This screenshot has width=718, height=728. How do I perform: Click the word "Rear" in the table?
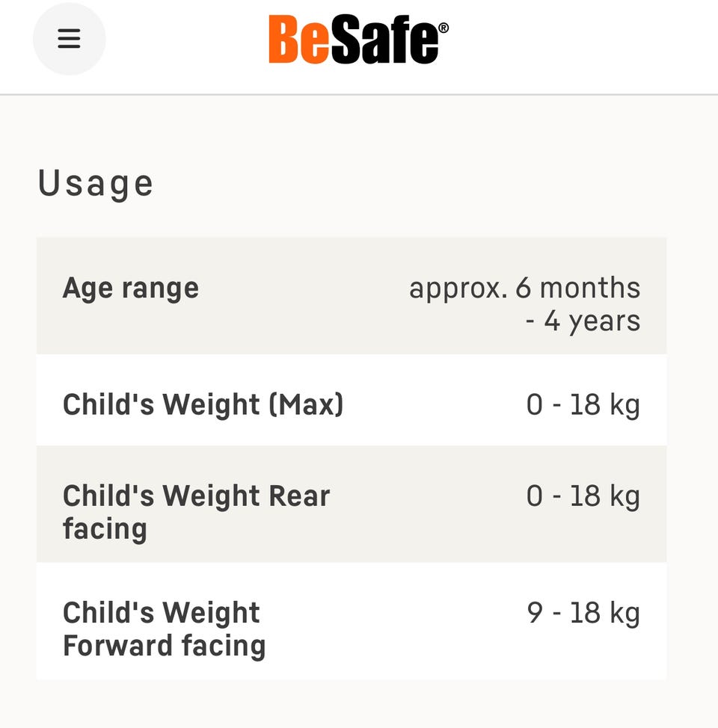[x=299, y=496]
